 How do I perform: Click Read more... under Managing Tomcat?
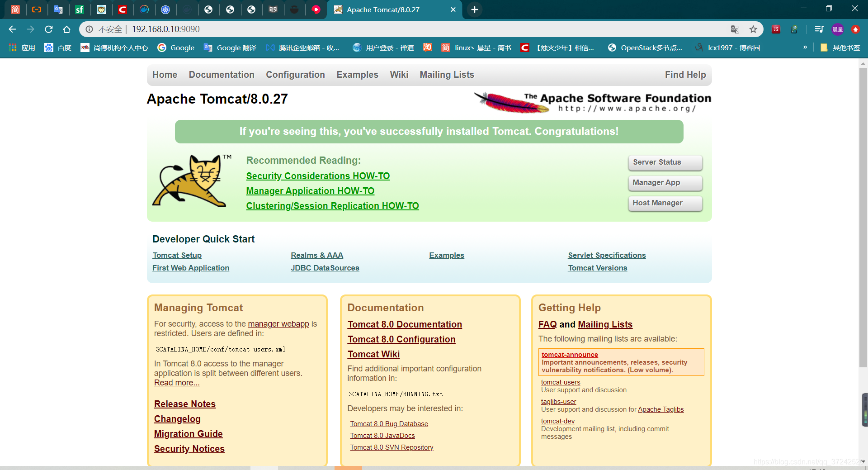[177, 383]
